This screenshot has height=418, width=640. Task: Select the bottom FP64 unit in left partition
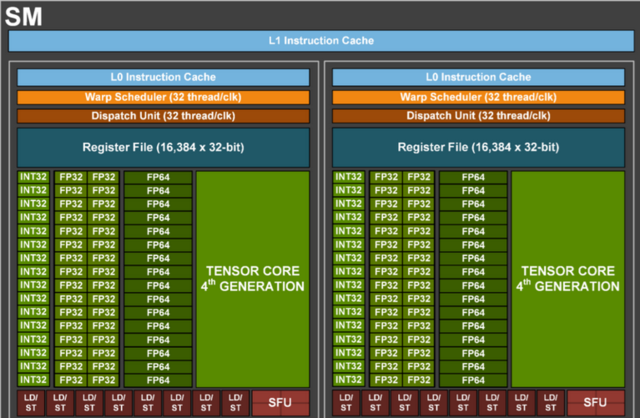coord(158,380)
